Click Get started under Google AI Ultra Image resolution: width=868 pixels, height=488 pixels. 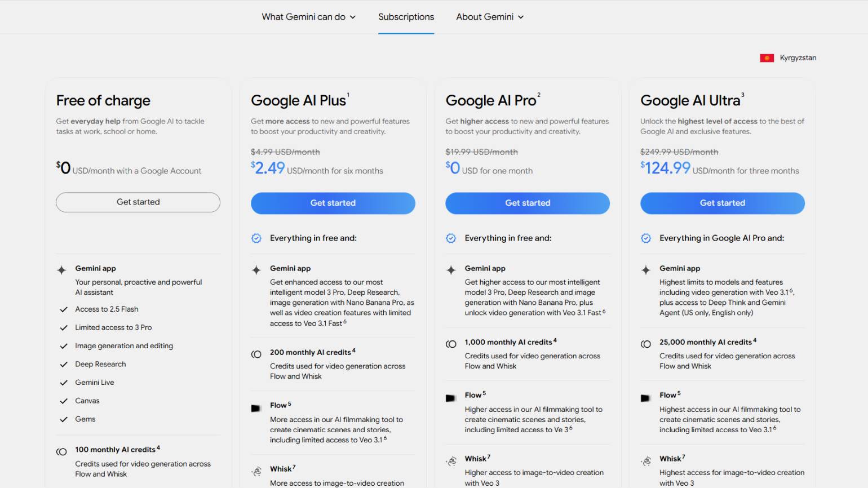tap(722, 203)
